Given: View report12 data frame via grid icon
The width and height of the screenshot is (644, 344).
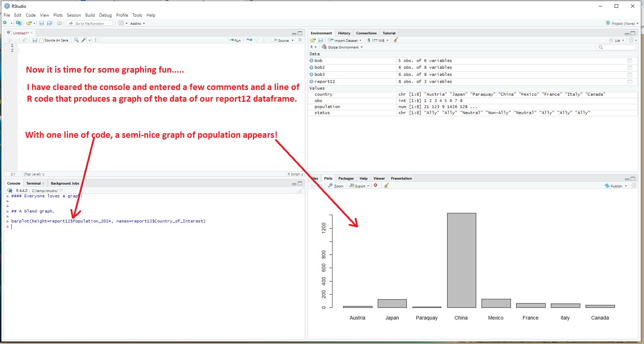Looking at the screenshot, I should (x=629, y=82).
